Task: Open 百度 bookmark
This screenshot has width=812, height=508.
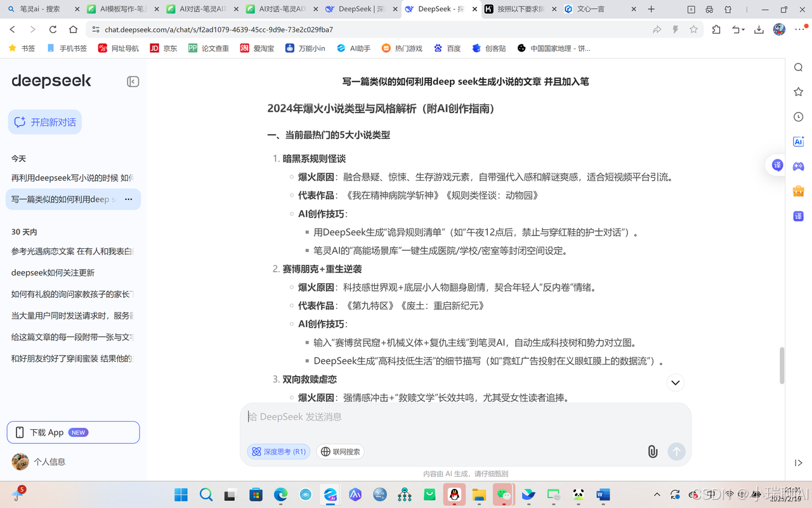Action: 447,48
